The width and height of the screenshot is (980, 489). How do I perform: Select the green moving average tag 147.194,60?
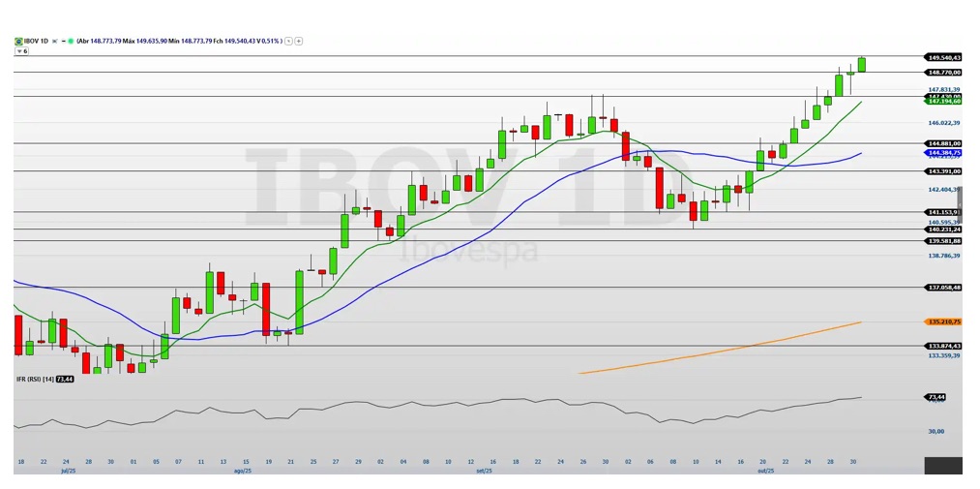pyautogui.click(x=942, y=101)
